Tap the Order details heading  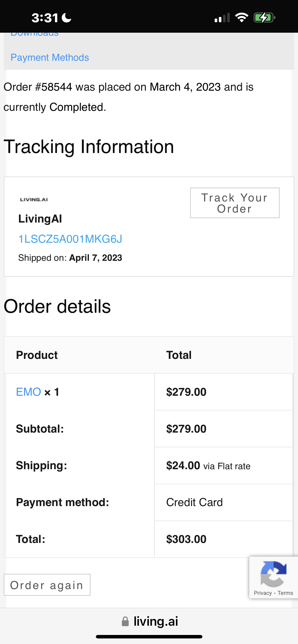[57, 306]
